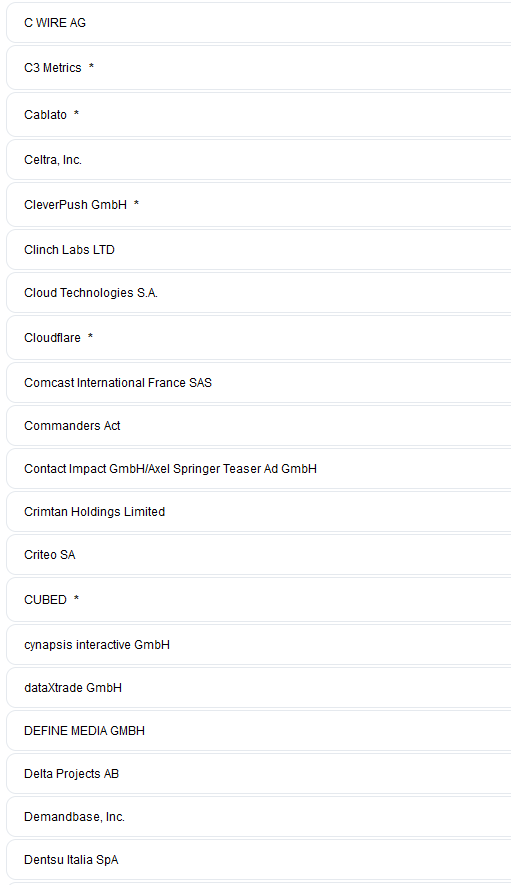The image size is (511, 885).
Task: Click the Criteo SA vendor
Action: pos(259,555)
